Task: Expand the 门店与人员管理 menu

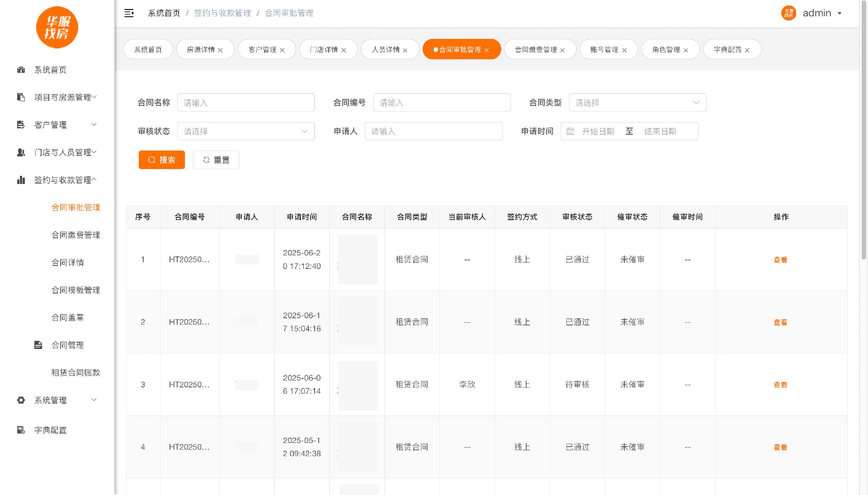Action: (x=94, y=152)
